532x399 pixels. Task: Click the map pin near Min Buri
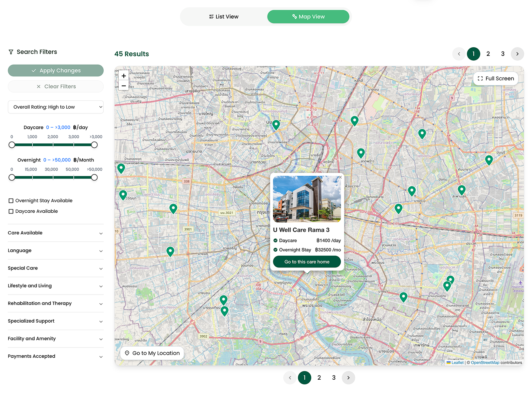coord(489,160)
